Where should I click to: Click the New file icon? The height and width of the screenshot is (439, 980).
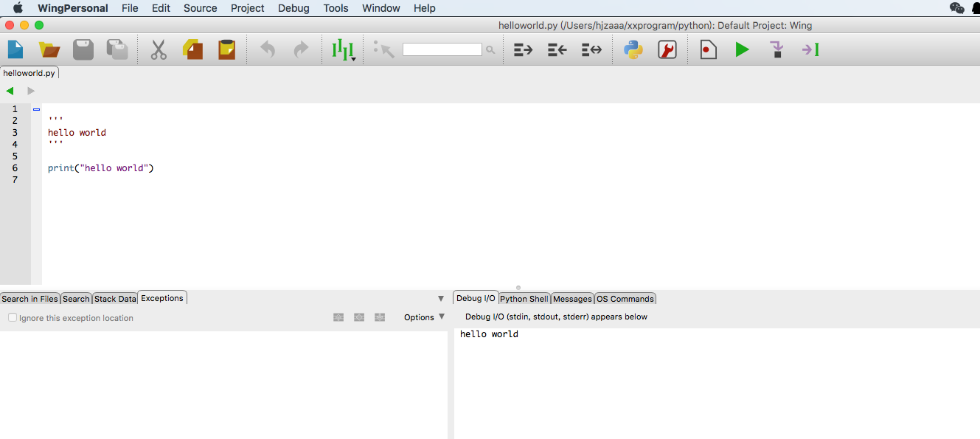15,49
